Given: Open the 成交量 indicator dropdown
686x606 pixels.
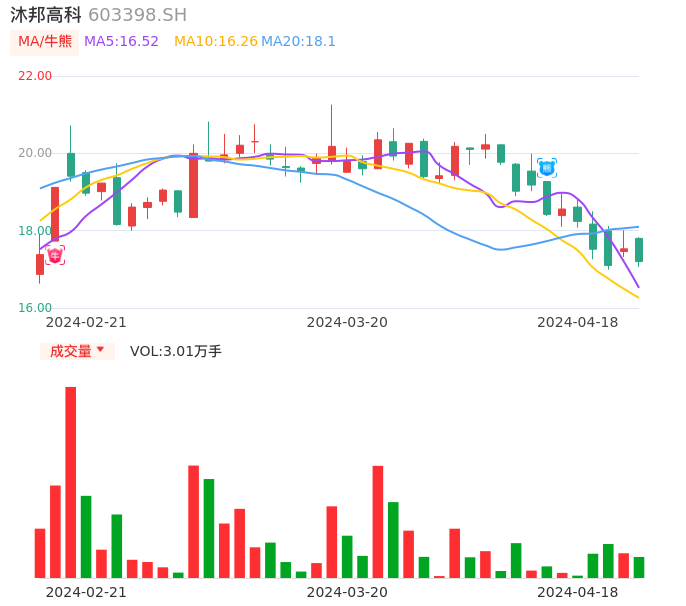Looking at the screenshot, I should [x=77, y=351].
